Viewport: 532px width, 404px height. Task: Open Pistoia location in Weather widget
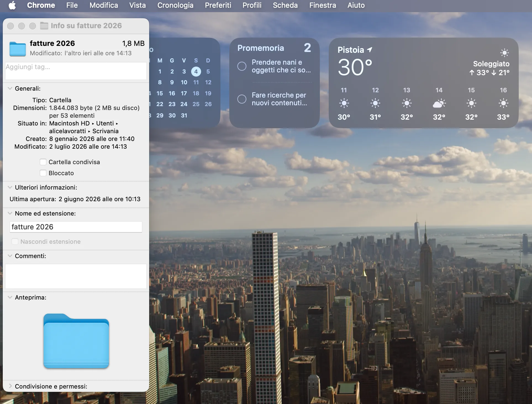point(351,50)
